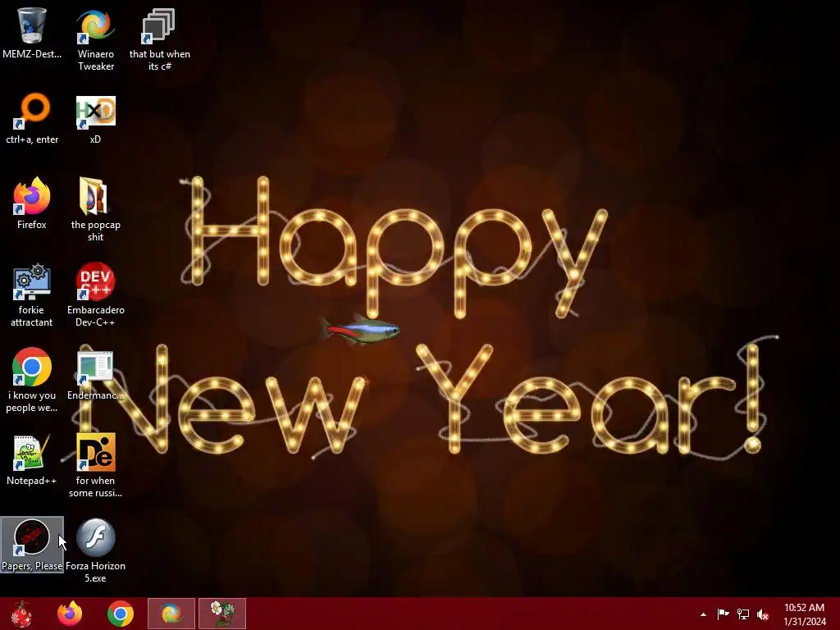Open Firefox from the taskbar
Screen dimensions: 840x630
(x=70, y=614)
